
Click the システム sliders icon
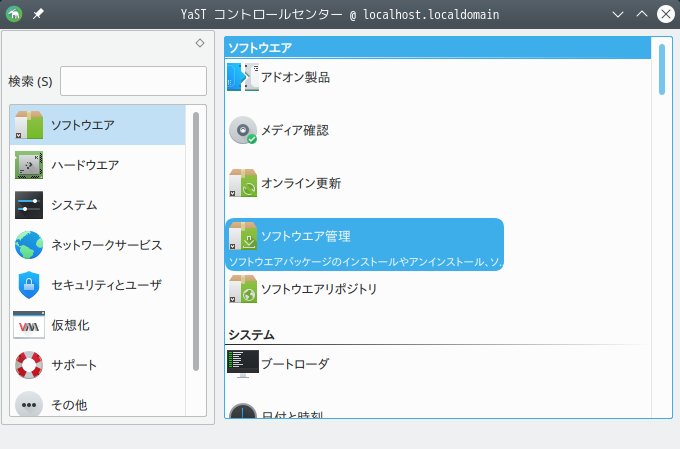[x=29, y=205]
